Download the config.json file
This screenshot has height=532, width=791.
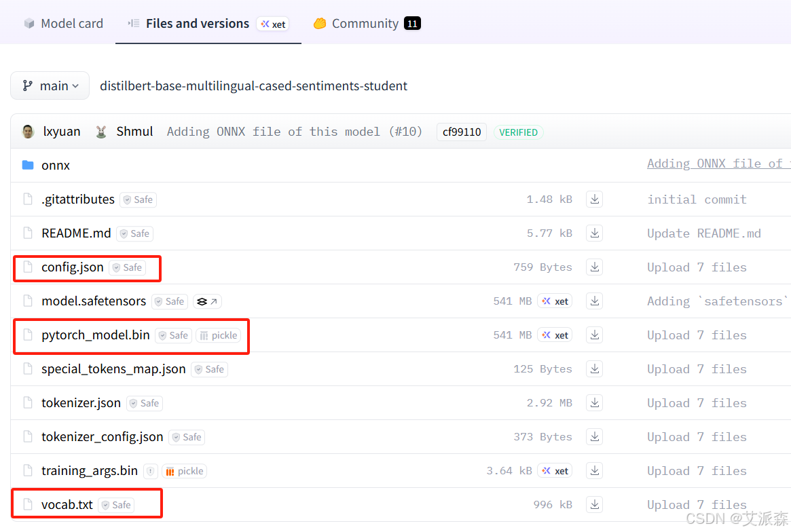coord(594,267)
